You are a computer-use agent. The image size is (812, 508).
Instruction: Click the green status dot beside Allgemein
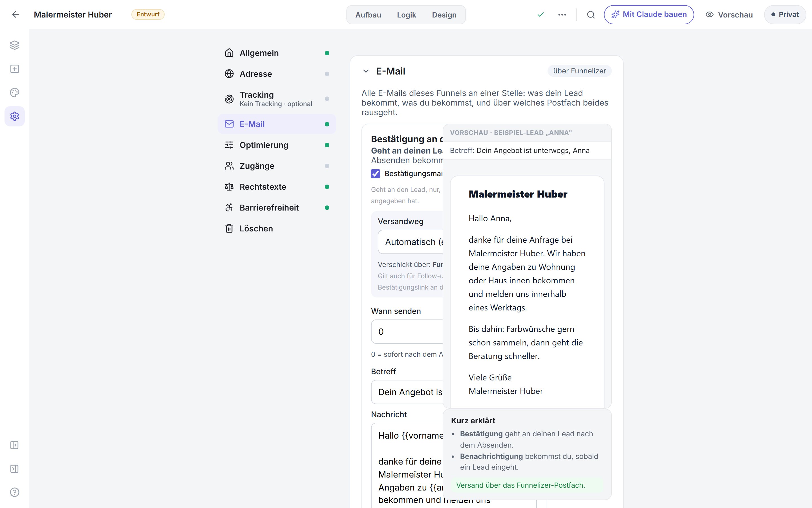[327, 53]
